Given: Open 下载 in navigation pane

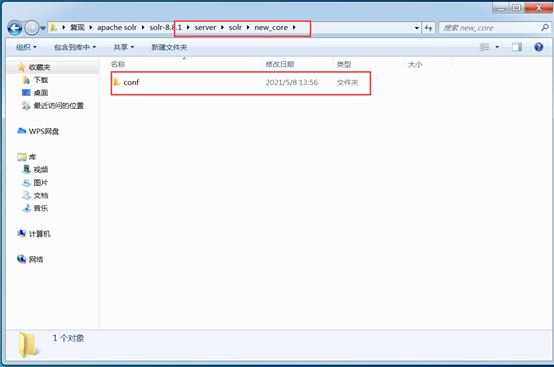Looking at the screenshot, I should 41,80.
